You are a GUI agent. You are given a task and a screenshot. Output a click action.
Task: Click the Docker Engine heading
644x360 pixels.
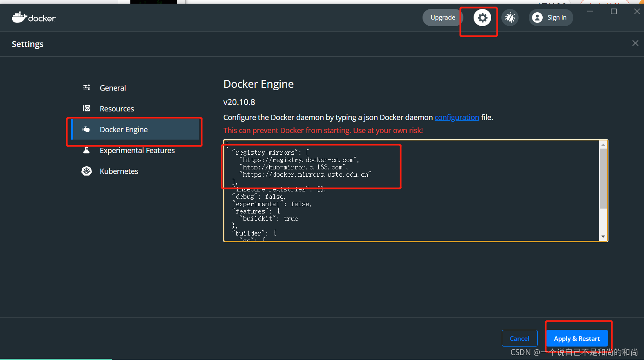pos(258,84)
